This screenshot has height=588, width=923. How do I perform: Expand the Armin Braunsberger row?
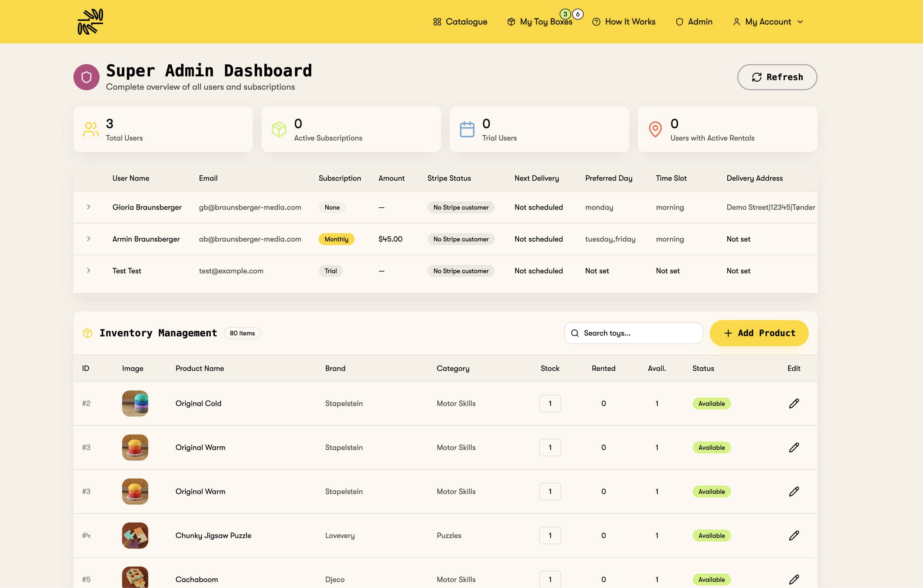(89, 239)
